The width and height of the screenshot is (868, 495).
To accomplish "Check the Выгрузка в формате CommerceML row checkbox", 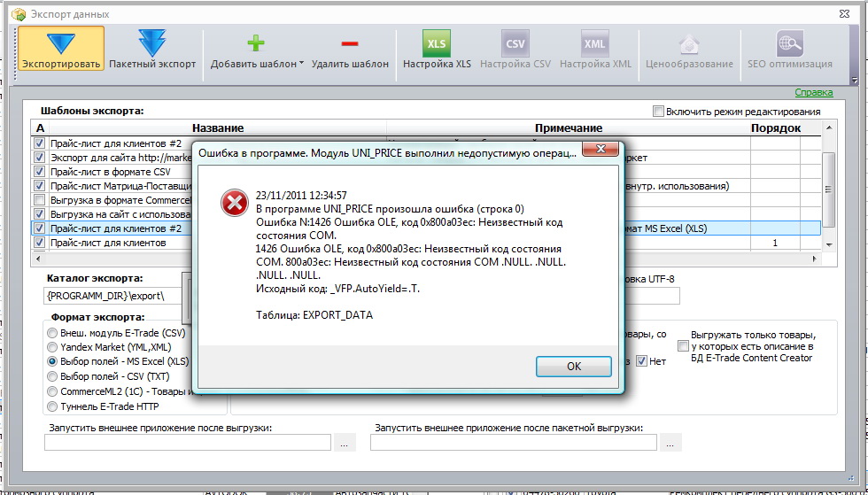I will [39, 200].
